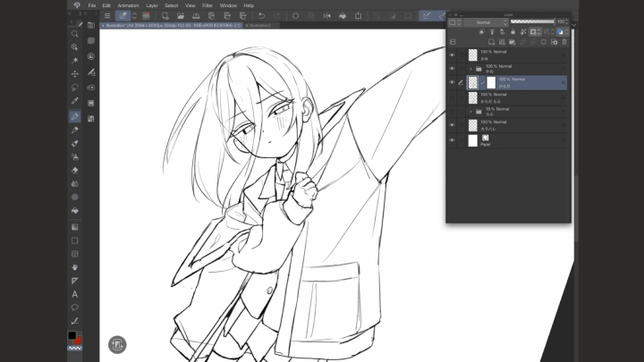Select the Text tool
The image size is (644, 362).
(x=75, y=294)
